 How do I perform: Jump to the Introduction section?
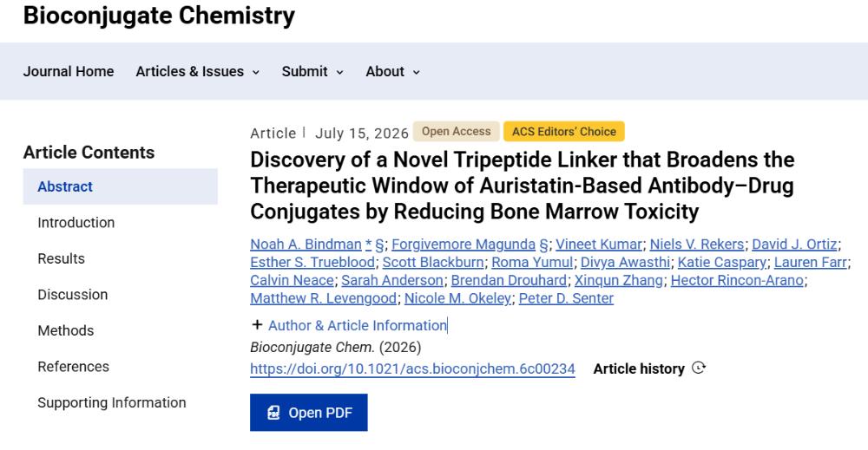coord(76,223)
